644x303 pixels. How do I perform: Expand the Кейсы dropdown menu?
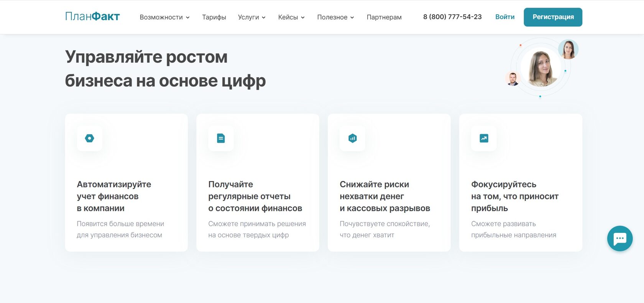point(291,17)
